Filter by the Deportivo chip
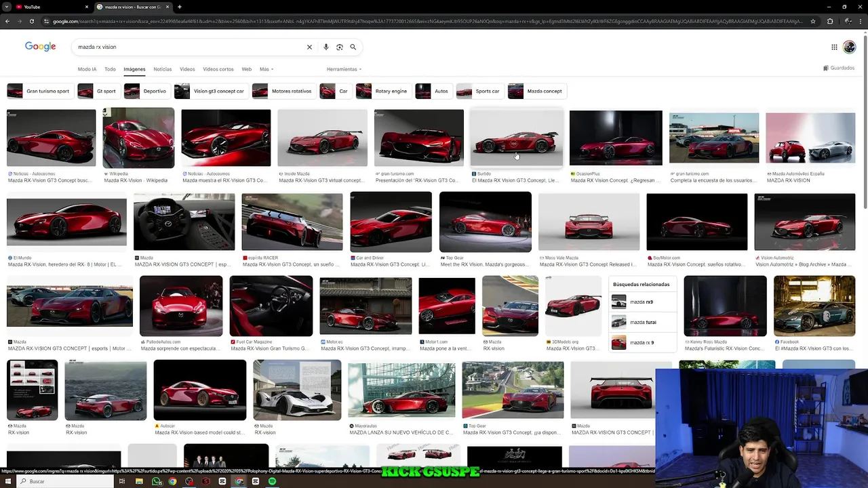Screen dimensions: 868x488 [x=146, y=91]
